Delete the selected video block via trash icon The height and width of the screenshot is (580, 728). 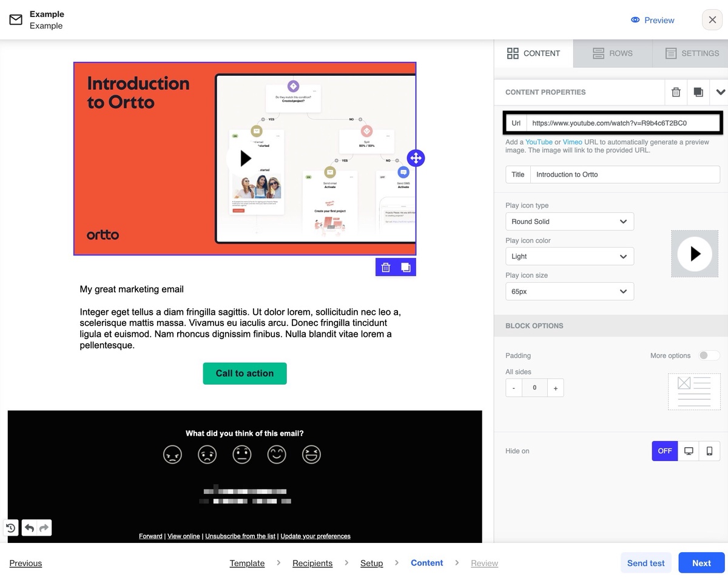click(386, 267)
